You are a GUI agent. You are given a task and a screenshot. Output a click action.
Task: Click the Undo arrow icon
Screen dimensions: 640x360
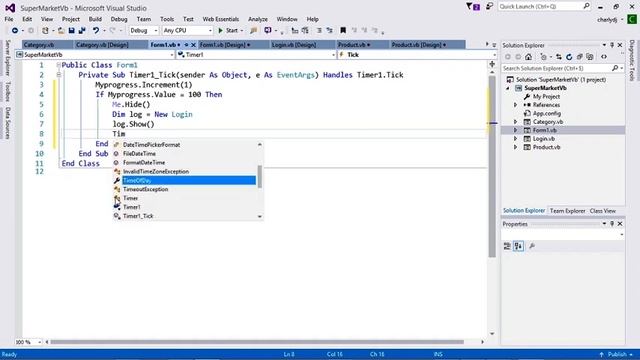96,31
